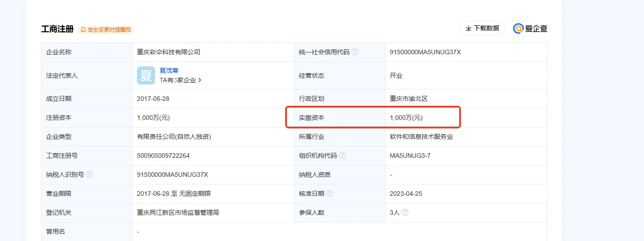Click the 爱企查 logo
The width and height of the screenshot is (644, 241).
coord(530,28)
